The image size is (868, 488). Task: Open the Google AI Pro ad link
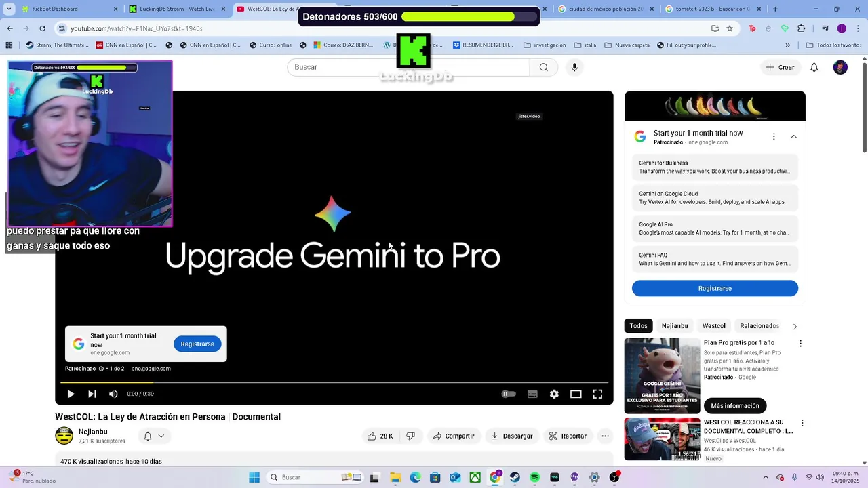click(715, 228)
